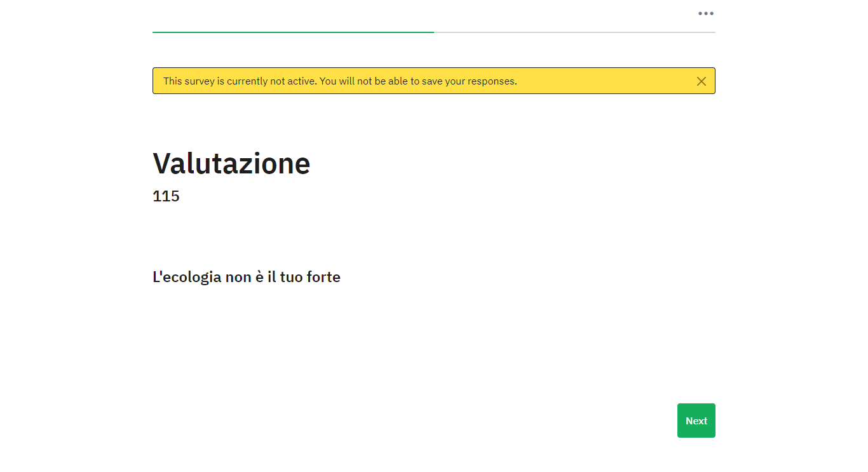Click the text L'ecologia non è il tuo forte

(246, 277)
